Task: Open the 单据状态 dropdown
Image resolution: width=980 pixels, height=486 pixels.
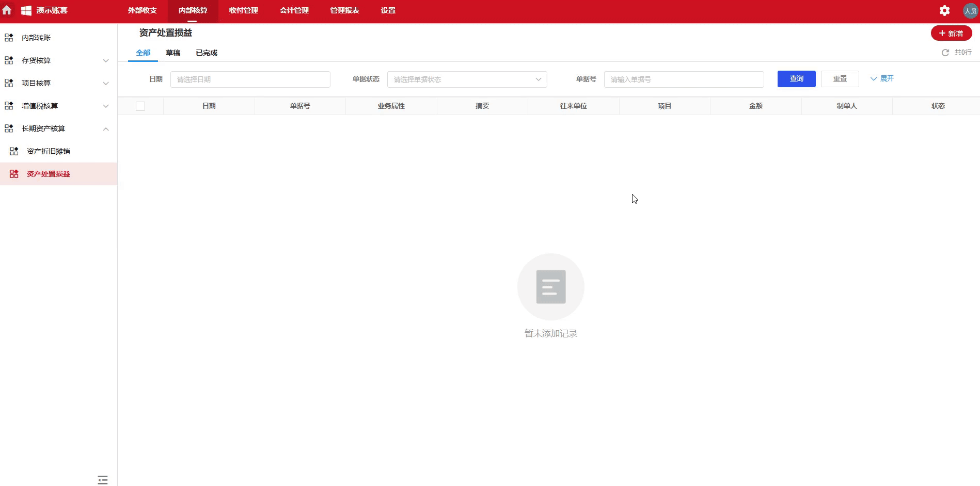Action: [466, 79]
